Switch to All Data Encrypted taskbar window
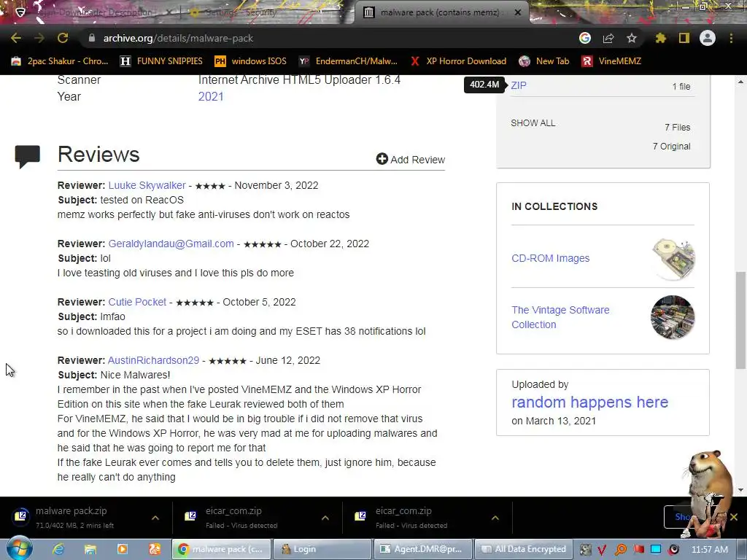This screenshot has height=560, width=747. [524, 549]
